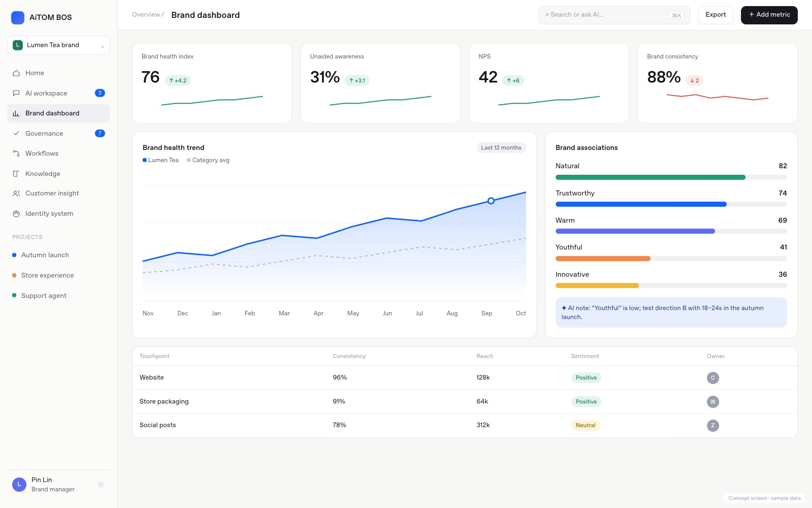Open the Store experience project
Image resolution: width=812 pixels, height=508 pixels.
coord(58,276)
